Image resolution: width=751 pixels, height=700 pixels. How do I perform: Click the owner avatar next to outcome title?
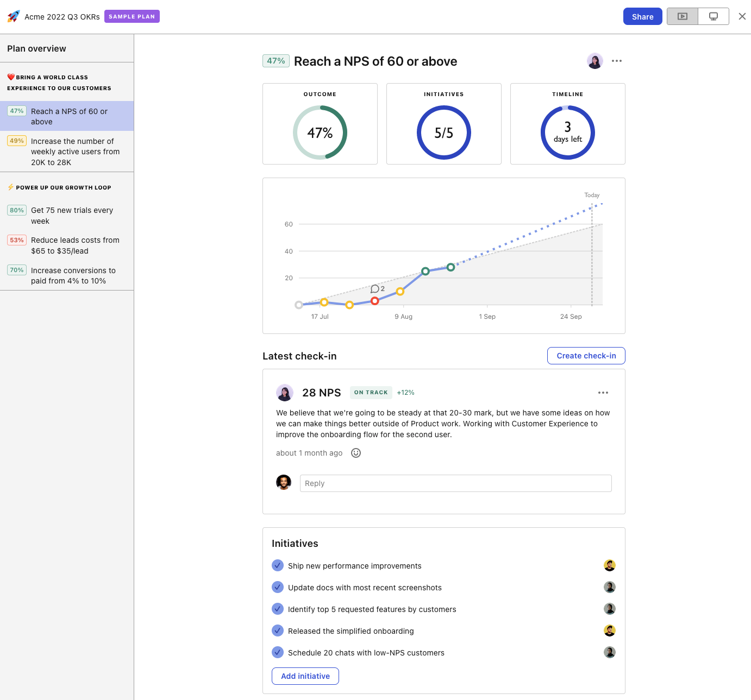(595, 61)
